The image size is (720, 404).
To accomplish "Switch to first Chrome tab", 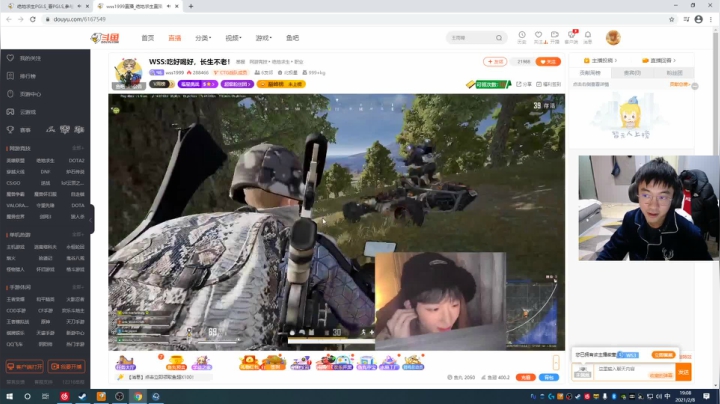I will pos(48,6).
